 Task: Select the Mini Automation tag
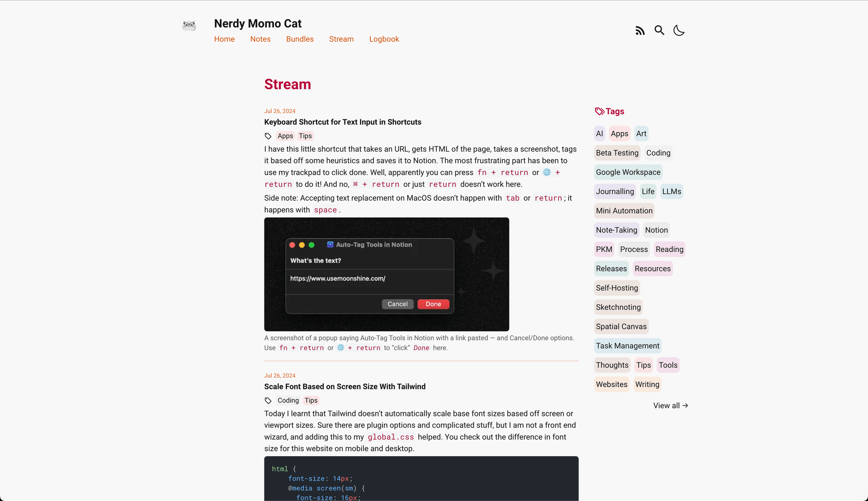(x=624, y=211)
